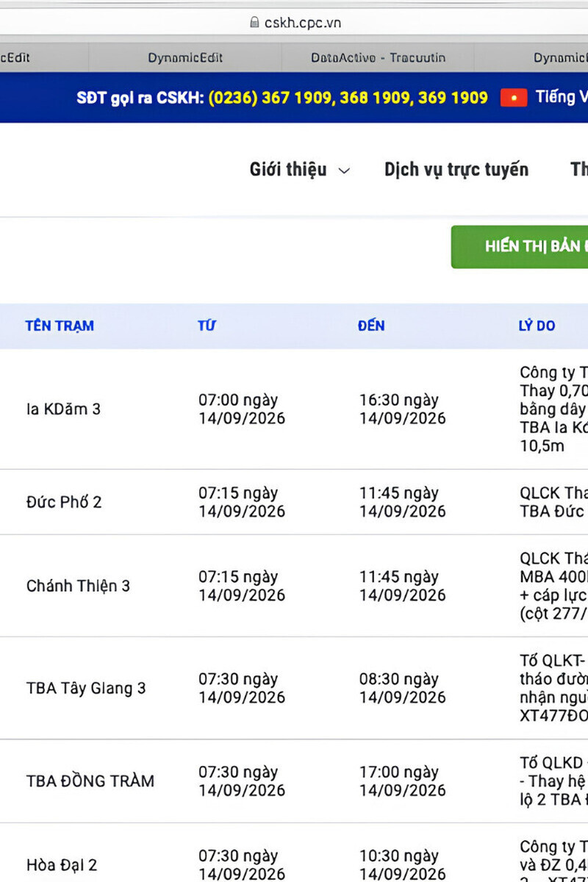Open the Dịch vụ trực tuyến menu
The height and width of the screenshot is (882, 588).
tap(456, 170)
